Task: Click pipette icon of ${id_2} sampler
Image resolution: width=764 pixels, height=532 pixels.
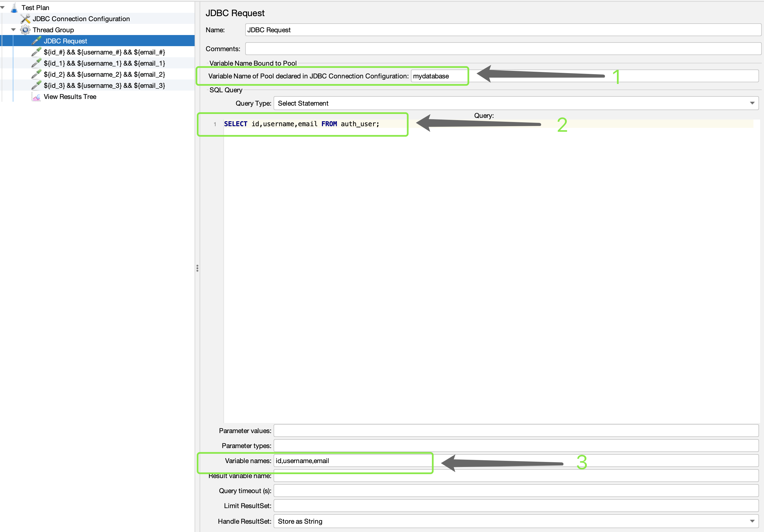Action: pyautogui.click(x=36, y=74)
